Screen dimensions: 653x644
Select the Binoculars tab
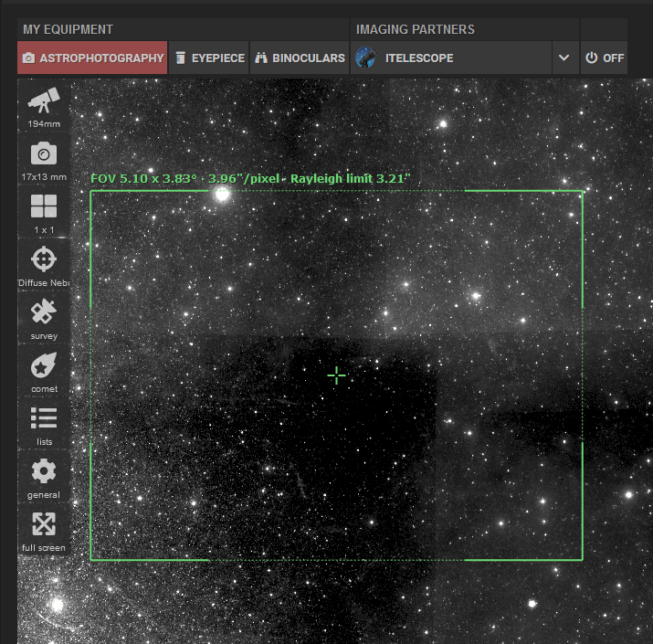pyautogui.click(x=300, y=58)
